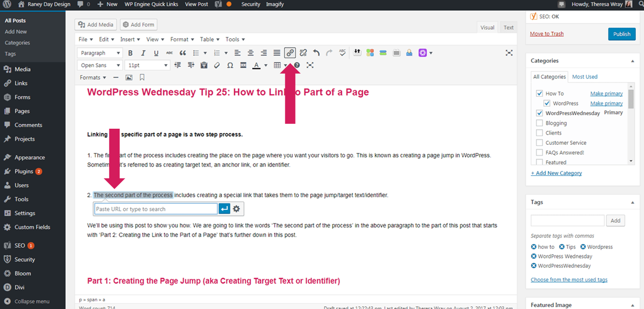Click the Add Form button
This screenshot has height=309, width=644.
point(138,25)
